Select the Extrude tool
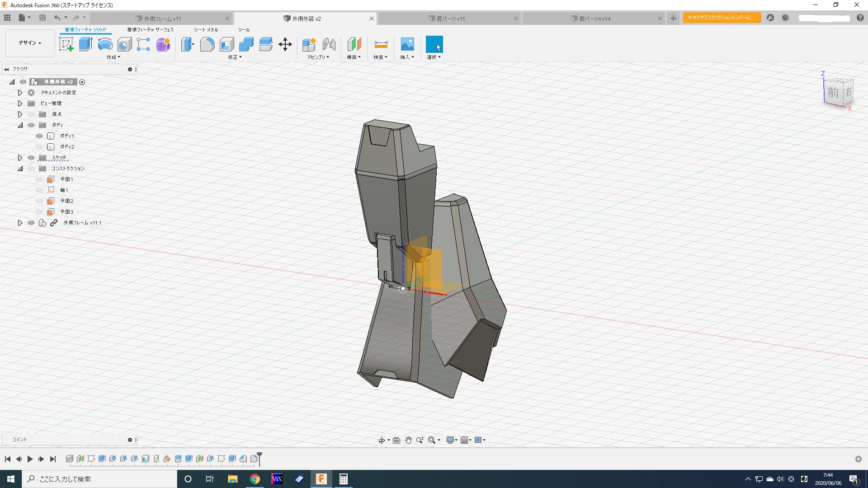 coord(85,44)
